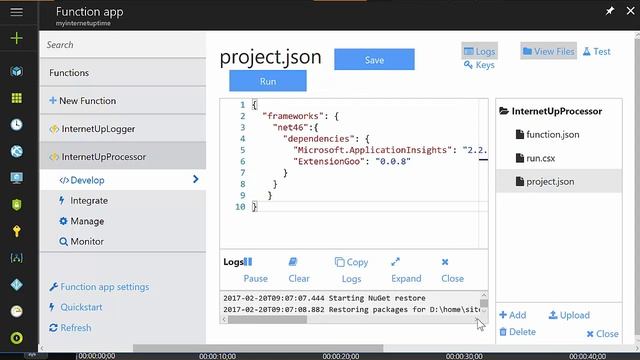Close the Function app blade
This screenshot has height=360, width=640.
(630, 11)
